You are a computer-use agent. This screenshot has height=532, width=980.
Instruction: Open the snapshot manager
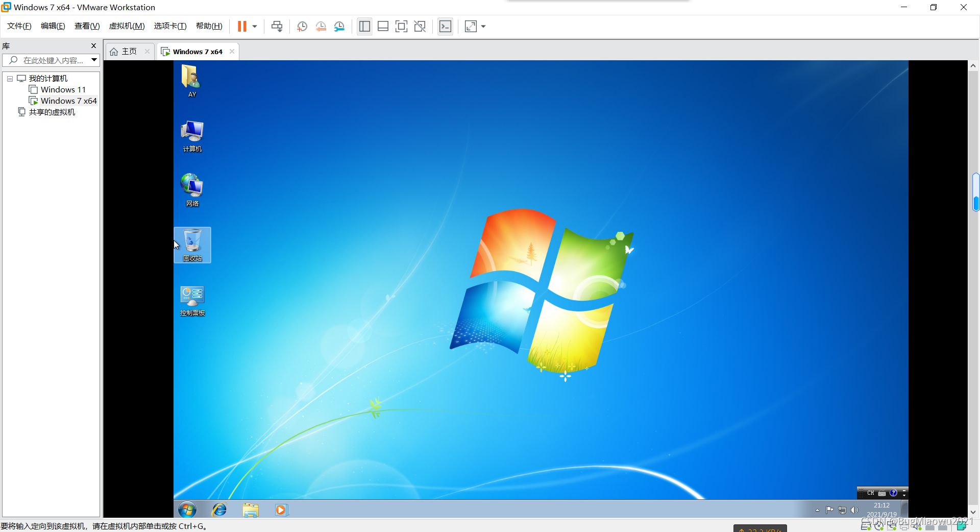click(339, 26)
